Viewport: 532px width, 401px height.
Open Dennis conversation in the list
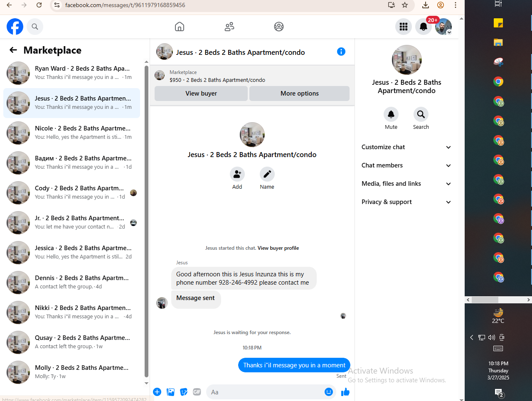pyautogui.click(x=71, y=283)
